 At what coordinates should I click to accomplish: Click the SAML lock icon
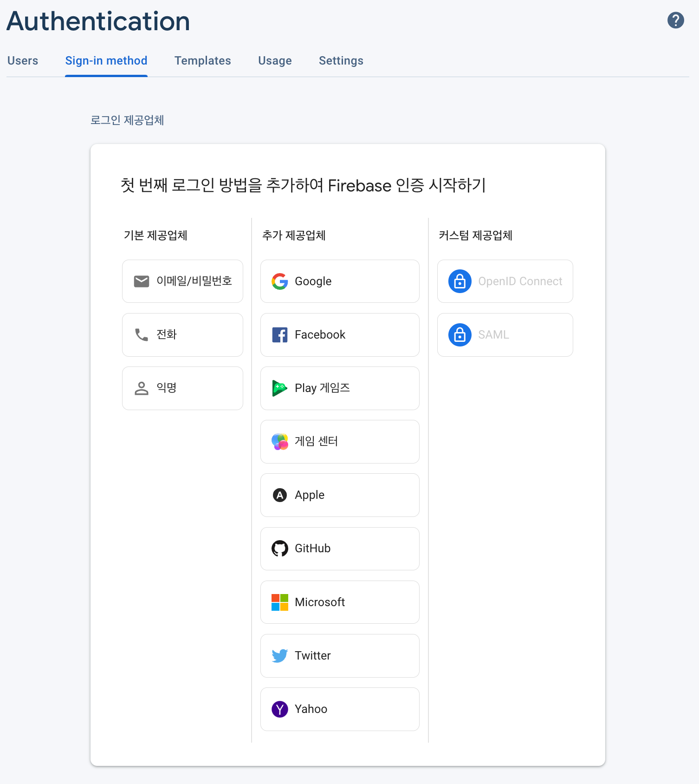460,334
